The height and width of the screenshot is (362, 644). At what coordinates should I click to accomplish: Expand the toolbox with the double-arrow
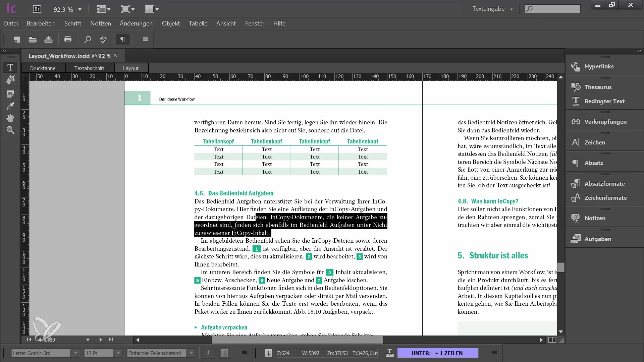click(x=5, y=51)
